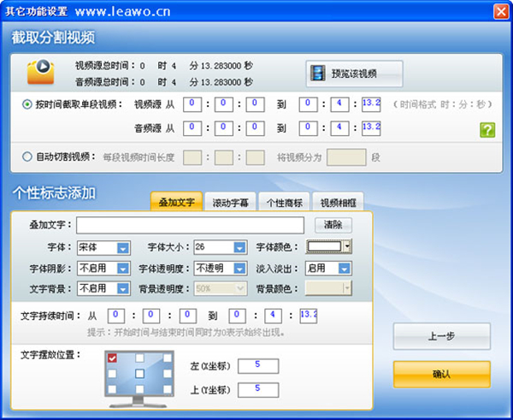Select the auto-split video radio button
Image resolution: width=513 pixels, height=420 pixels.
(x=27, y=157)
